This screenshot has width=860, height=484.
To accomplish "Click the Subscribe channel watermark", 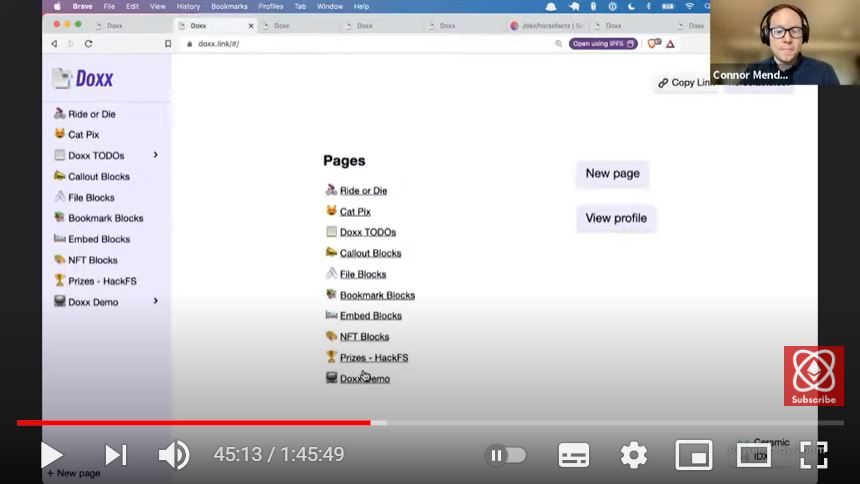I will [x=813, y=376].
